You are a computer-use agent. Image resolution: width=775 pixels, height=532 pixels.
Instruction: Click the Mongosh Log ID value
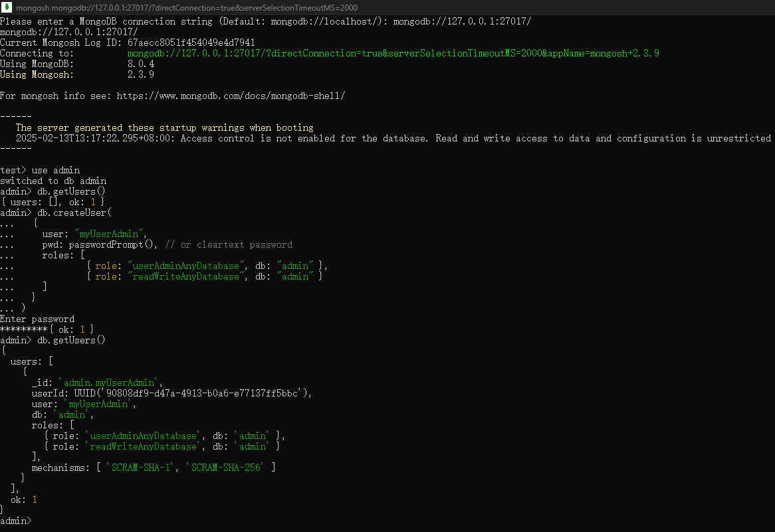(191, 43)
